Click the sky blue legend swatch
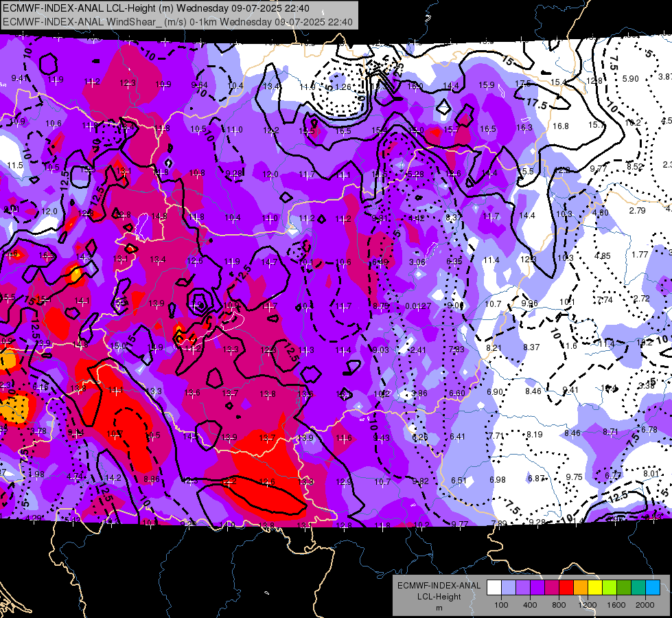 click(653, 588)
